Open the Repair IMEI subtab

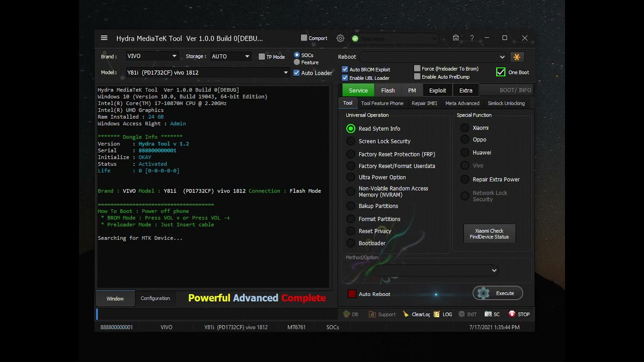tap(424, 103)
